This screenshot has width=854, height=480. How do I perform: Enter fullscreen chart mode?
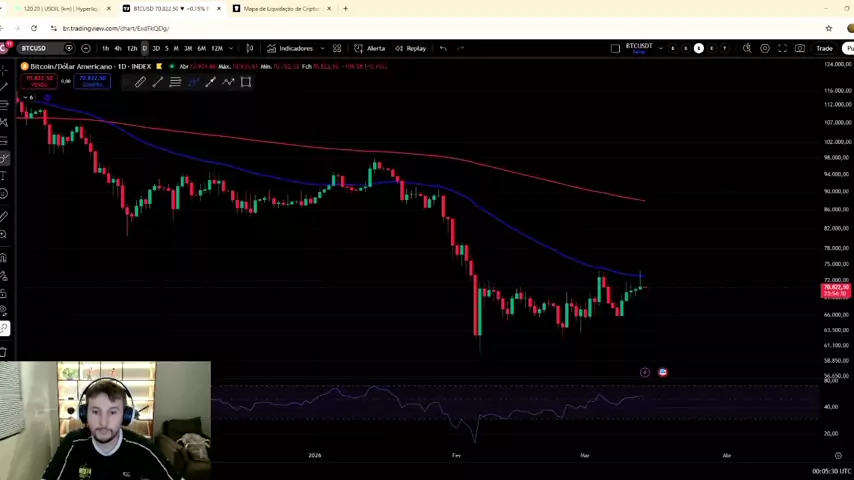[782, 48]
